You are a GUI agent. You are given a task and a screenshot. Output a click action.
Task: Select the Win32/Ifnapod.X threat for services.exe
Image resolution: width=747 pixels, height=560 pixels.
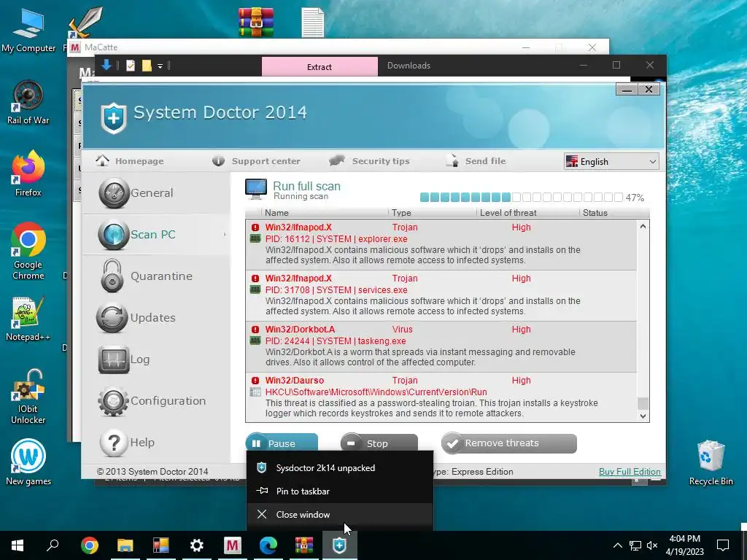click(441, 296)
